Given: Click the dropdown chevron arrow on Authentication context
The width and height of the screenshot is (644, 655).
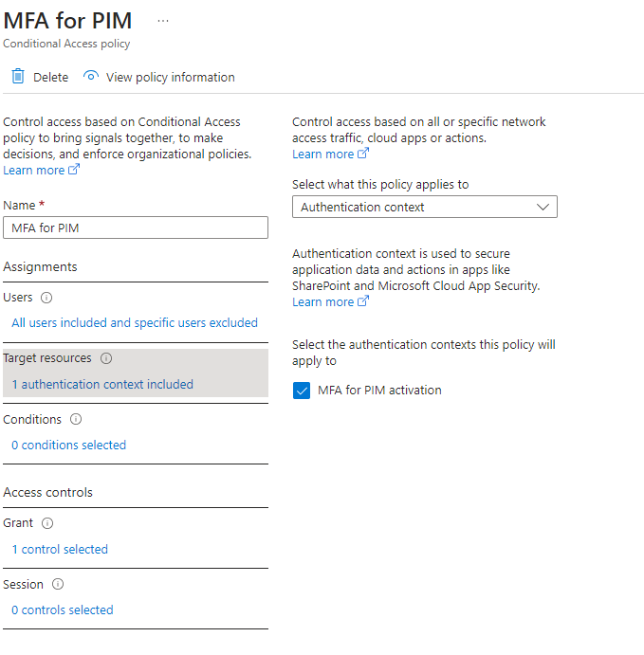Looking at the screenshot, I should [543, 207].
